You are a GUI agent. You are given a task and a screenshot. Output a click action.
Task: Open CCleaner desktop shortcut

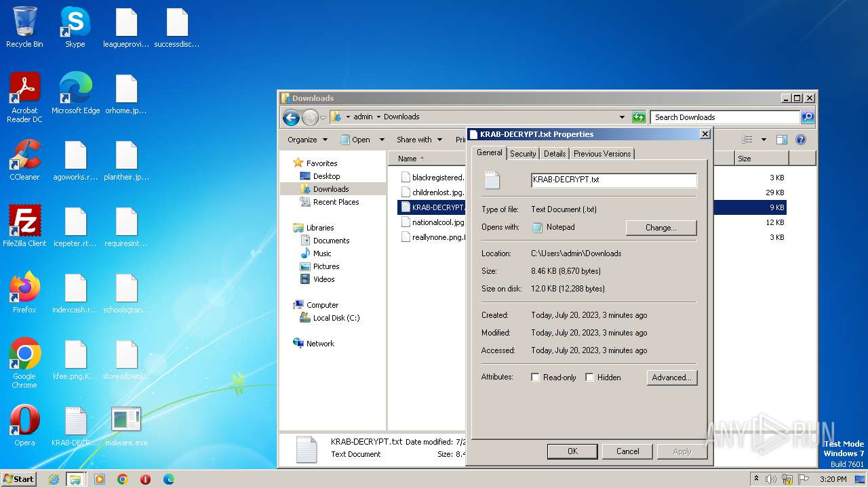click(x=24, y=160)
